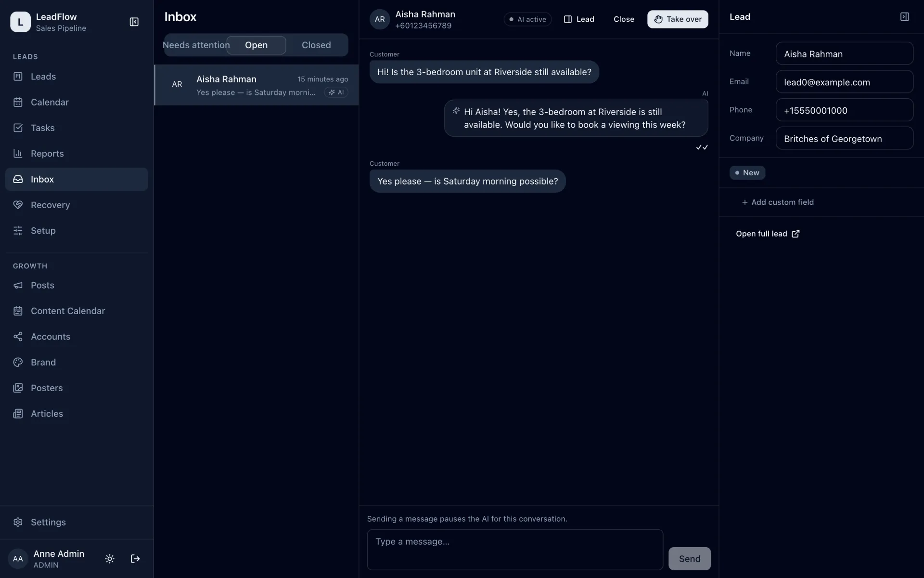Screen dimensions: 924x578
Task: Switch to Needs attention tab
Action: click(x=196, y=45)
